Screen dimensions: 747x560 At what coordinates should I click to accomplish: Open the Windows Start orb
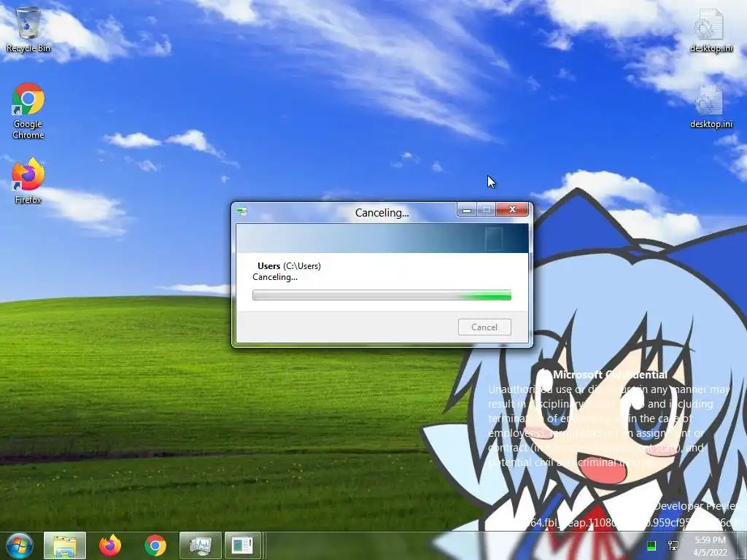[x=20, y=545]
